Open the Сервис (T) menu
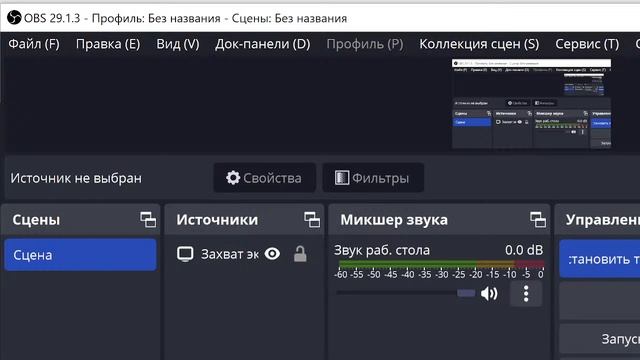640x360 pixels. (x=587, y=44)
